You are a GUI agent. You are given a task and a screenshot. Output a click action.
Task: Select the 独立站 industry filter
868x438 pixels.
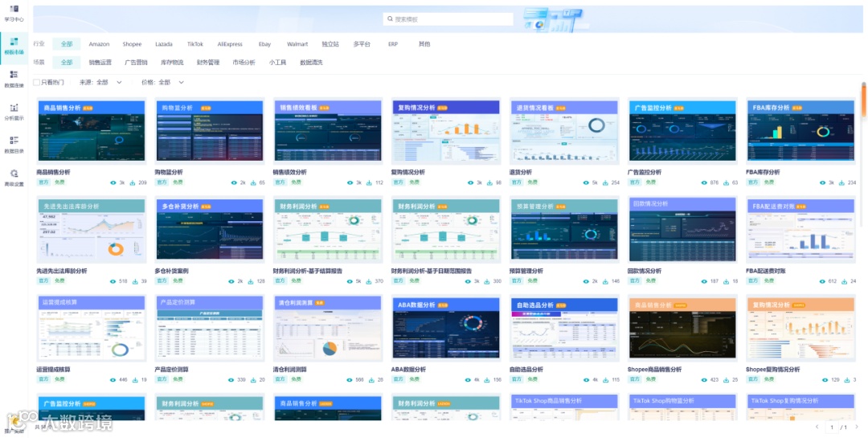[x=330, y=43]
